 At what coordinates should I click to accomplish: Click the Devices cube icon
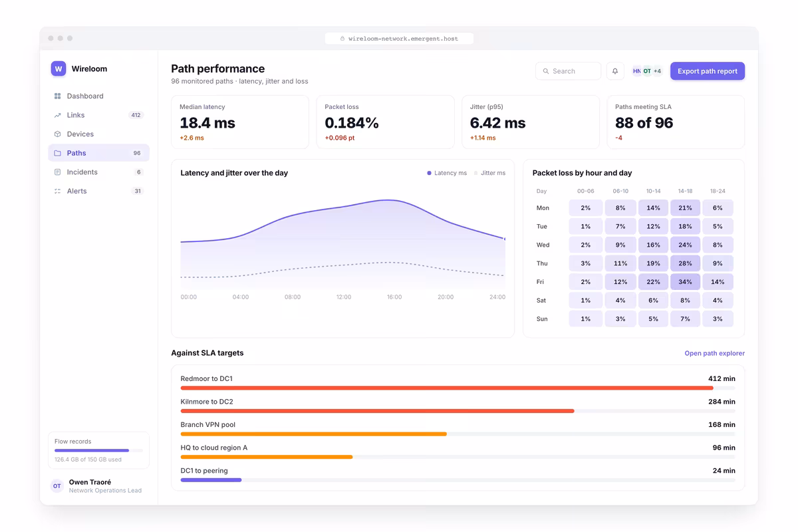pyautogui.click(x=58, y=134)
